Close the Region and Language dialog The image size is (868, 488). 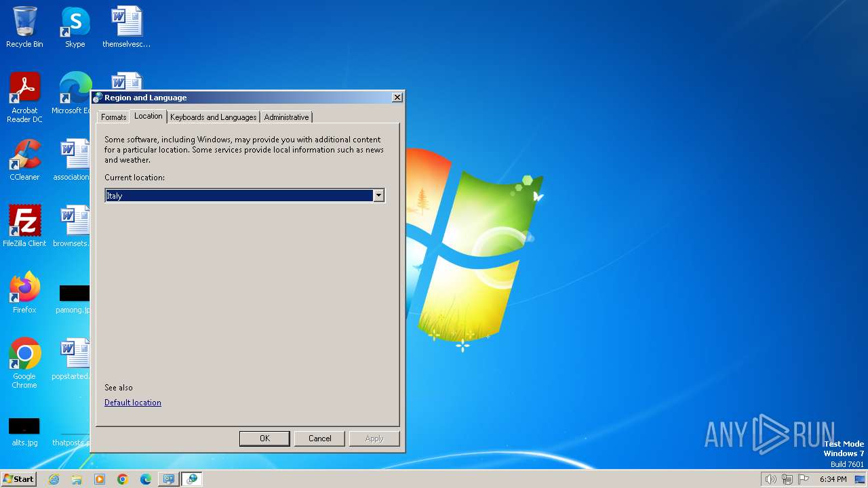click(397, 98)
